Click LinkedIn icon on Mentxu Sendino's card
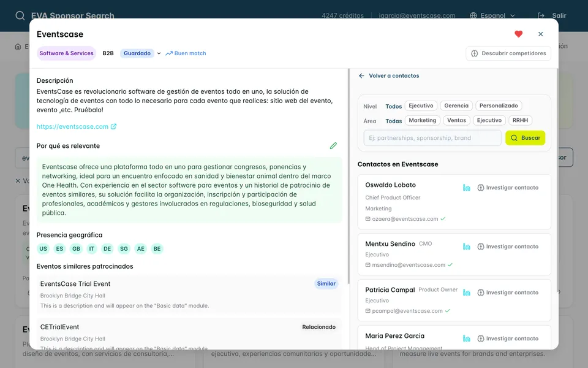This screenshot has height=368, width=588. [466, 246]
